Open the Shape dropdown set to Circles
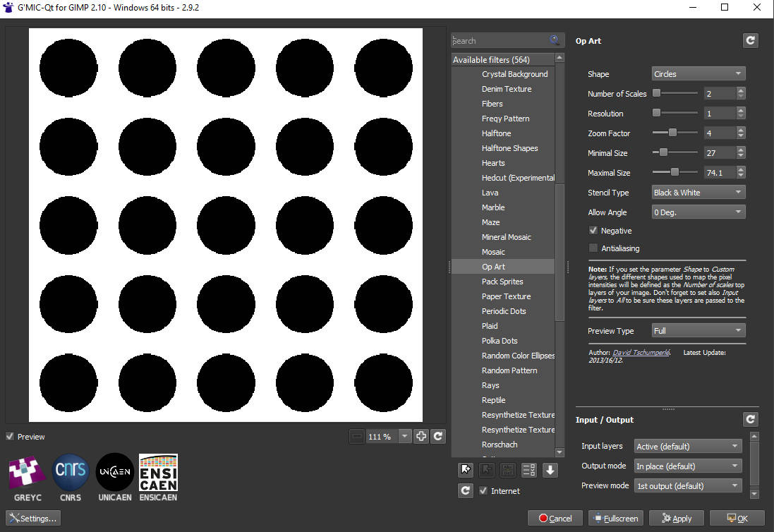 [698, 74]
